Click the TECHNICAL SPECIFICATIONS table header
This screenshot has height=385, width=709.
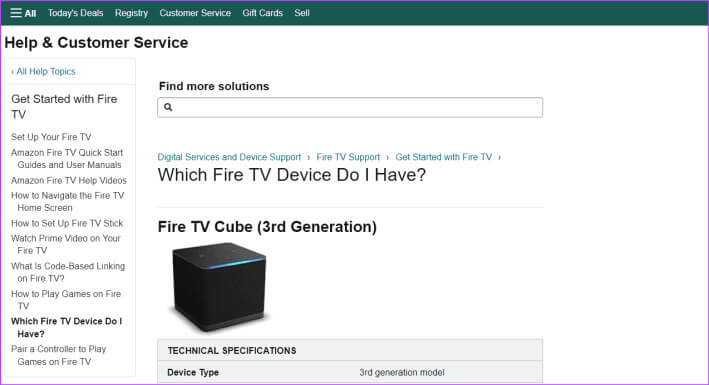[x=232, y=351]
